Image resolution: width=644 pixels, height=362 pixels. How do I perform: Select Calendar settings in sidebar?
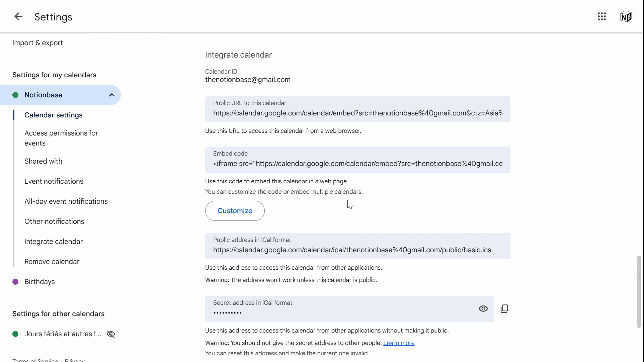click(x=54, y=115)
